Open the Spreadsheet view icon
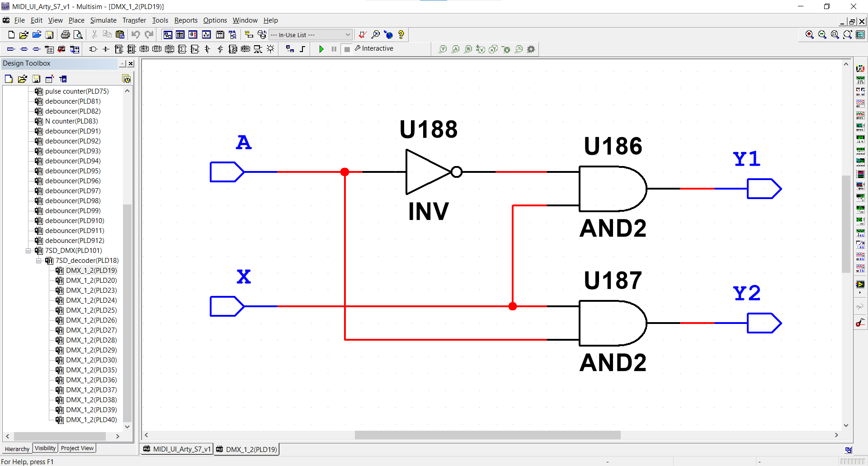This screenshot has height=466, width=868. point(180,35)
